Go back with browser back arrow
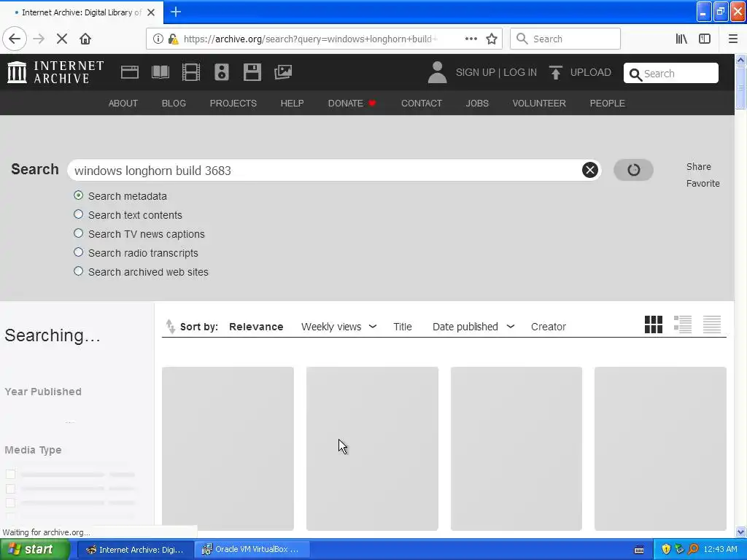Screen dimensions: 747x560 15,39
